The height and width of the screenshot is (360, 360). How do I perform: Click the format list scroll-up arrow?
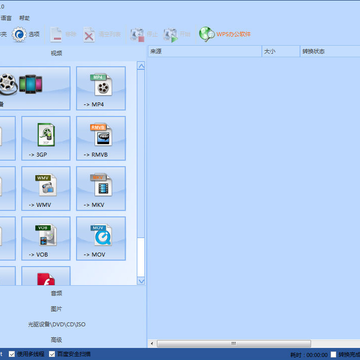point(141,66)
